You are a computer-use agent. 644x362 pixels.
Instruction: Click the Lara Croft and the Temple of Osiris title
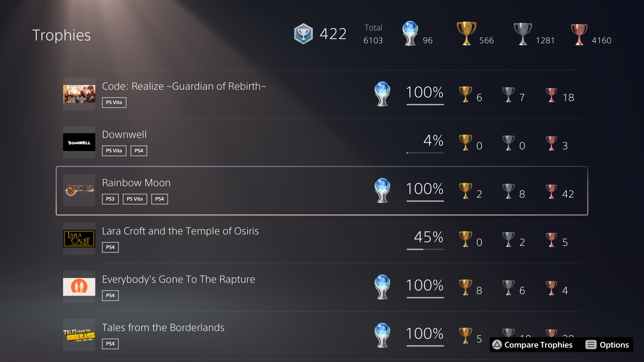click(x=180, y=231)
